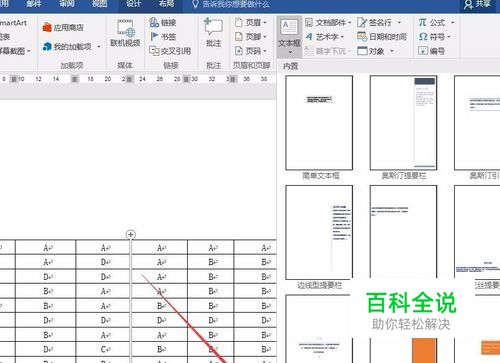The width and height of the screenshot is (500, 363).
Task: Open the 符号 symbol dropdown
Action: point(449,37)
